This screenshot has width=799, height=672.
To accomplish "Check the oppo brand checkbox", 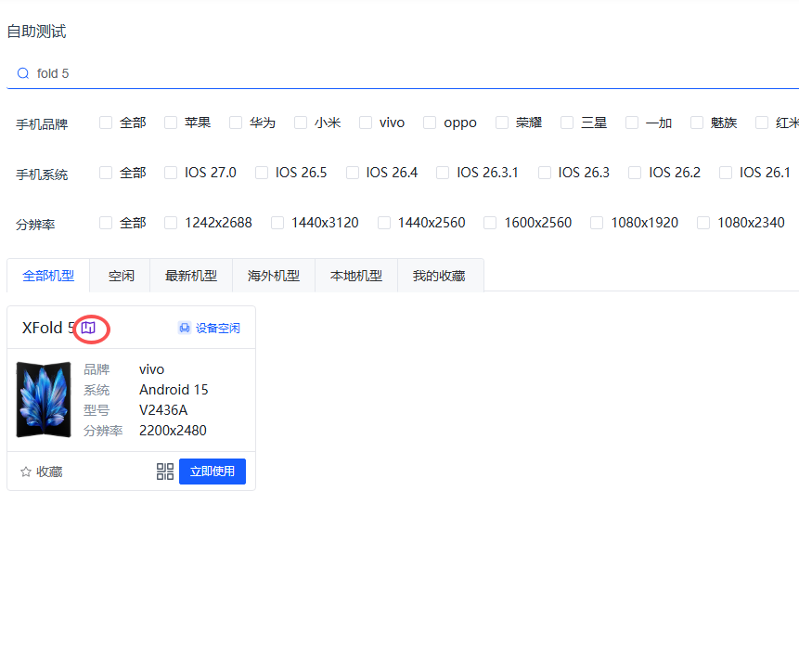I will click(430, 123).
